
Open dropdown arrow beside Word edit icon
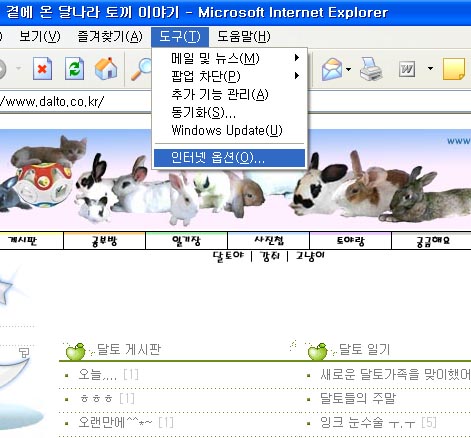tap(430, 69)
